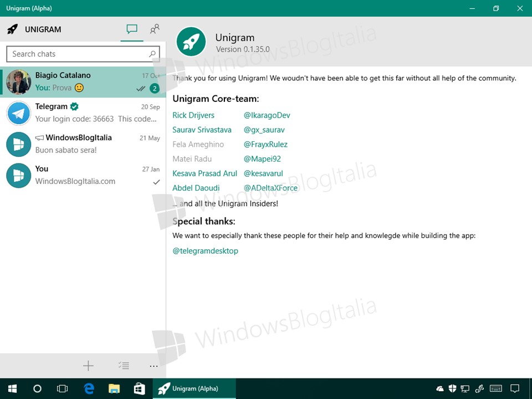Open the @gx_saurav link
The height and width of the screenshot is (399, 532).
pyautogui.click(x=264, y=130)
